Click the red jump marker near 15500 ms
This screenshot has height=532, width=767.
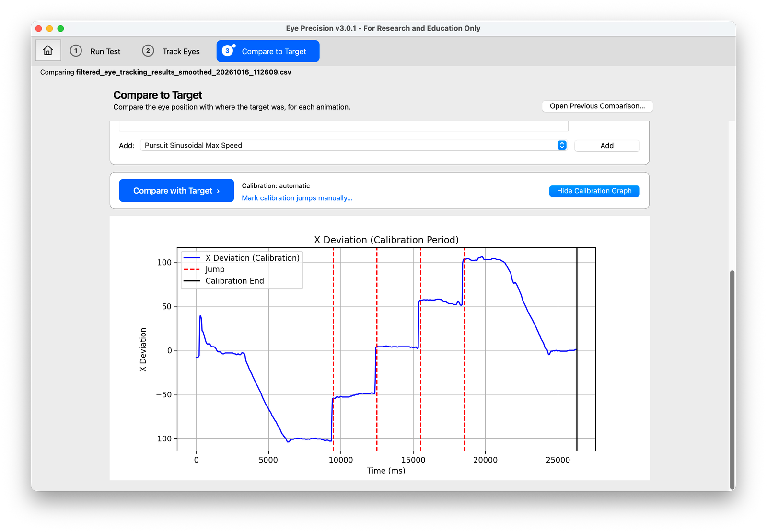420,349
